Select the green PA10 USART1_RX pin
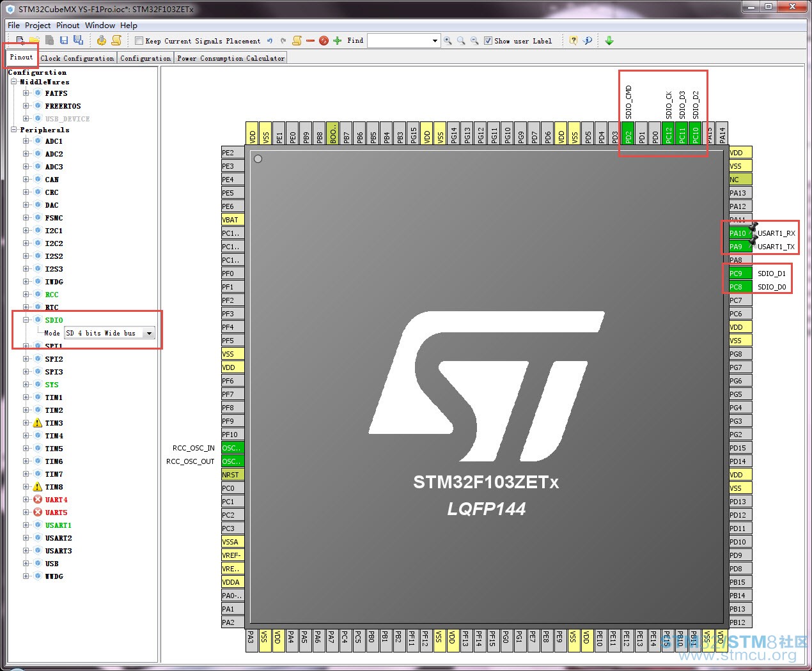Viewport: 812px width, 671px height. pyautogui.click(x=740, y=233)
